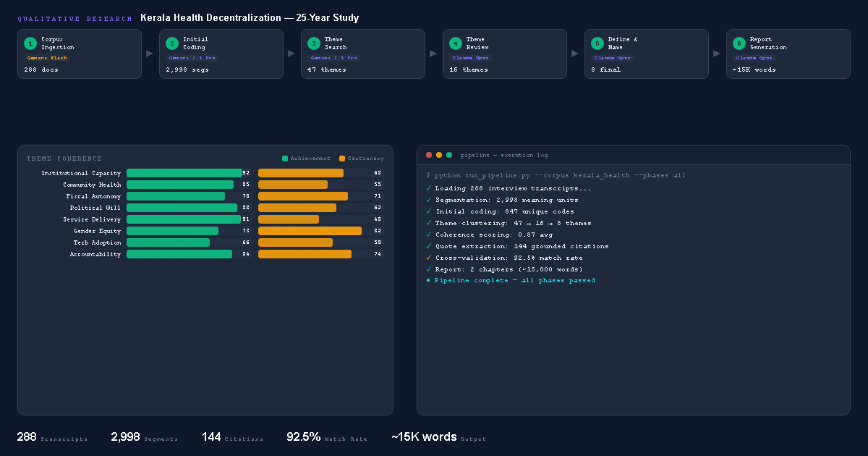This screenshot has height=456, width=868.
Task: Click the green dot in terminal header
Action: click(449, 155)
